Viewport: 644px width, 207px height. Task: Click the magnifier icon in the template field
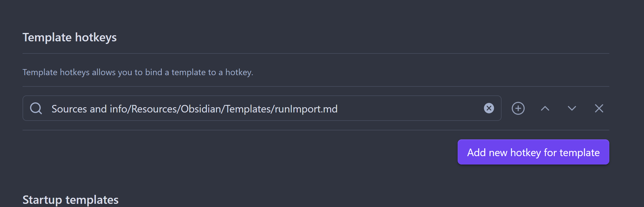[36, 108]
